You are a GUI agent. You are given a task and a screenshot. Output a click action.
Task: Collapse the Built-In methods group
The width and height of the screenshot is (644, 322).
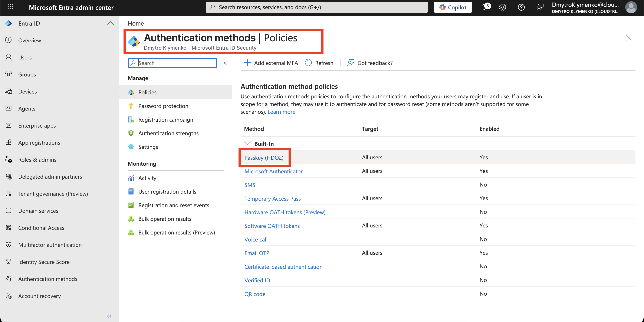(x=247, y=144)
